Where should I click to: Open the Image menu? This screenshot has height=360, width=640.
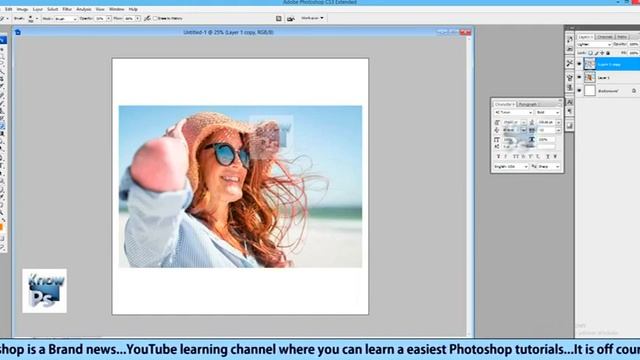[22, 9]
